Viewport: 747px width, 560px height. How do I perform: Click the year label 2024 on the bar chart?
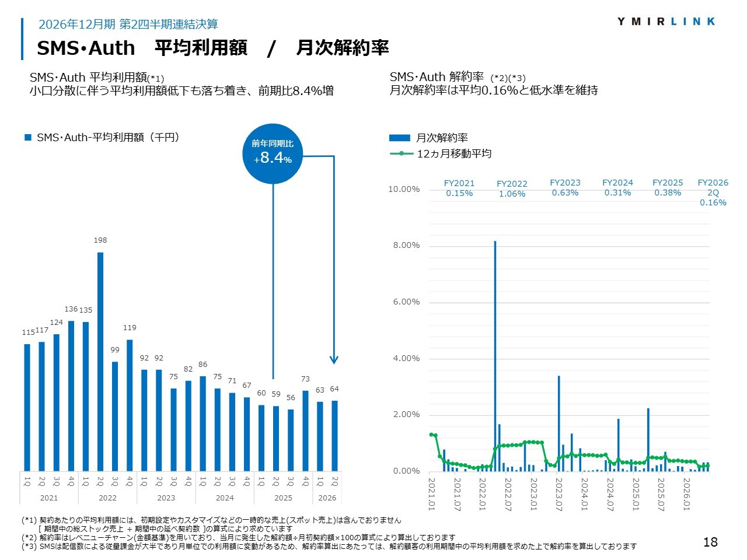coord(225,498)
